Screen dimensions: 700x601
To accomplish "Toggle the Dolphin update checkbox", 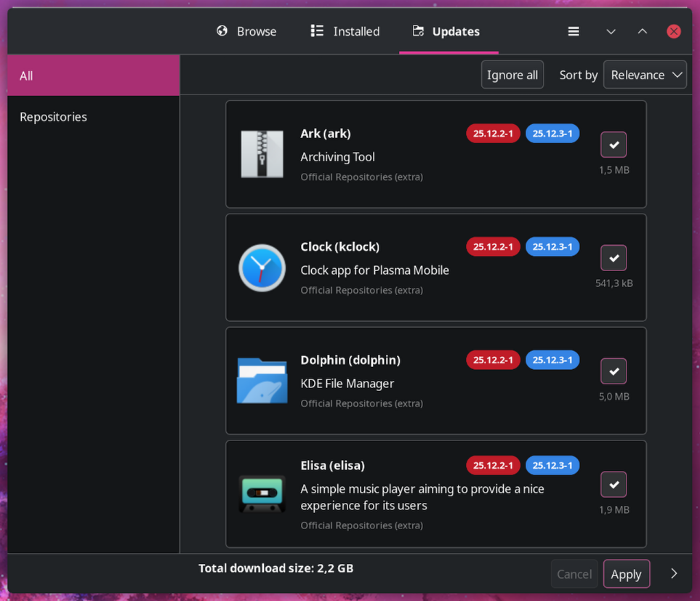I will point(613,371).
